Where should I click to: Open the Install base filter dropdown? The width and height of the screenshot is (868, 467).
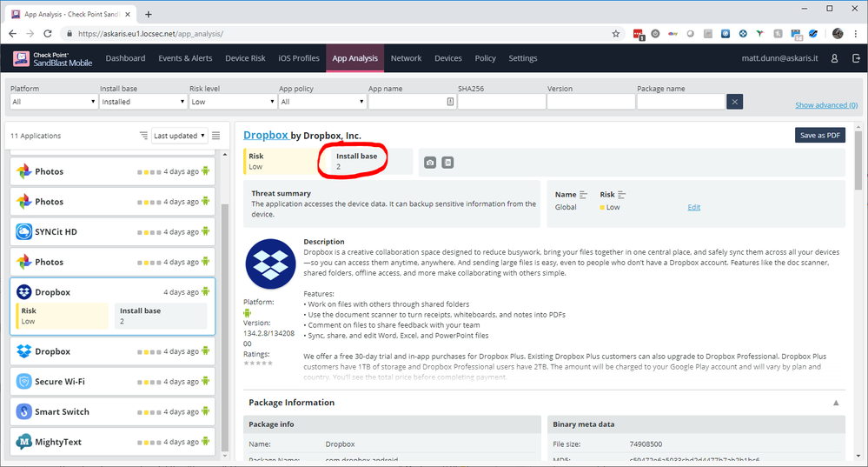coord(143,102)
